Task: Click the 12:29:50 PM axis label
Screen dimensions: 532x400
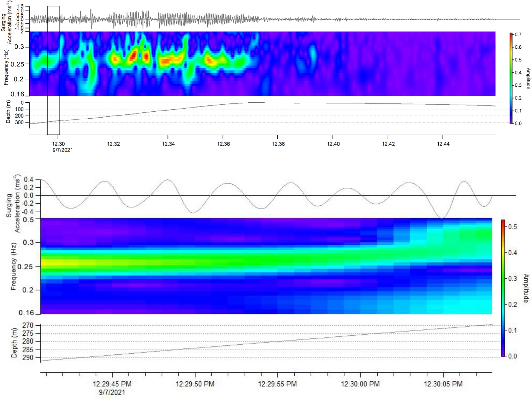Action: [x=195, y=384]
